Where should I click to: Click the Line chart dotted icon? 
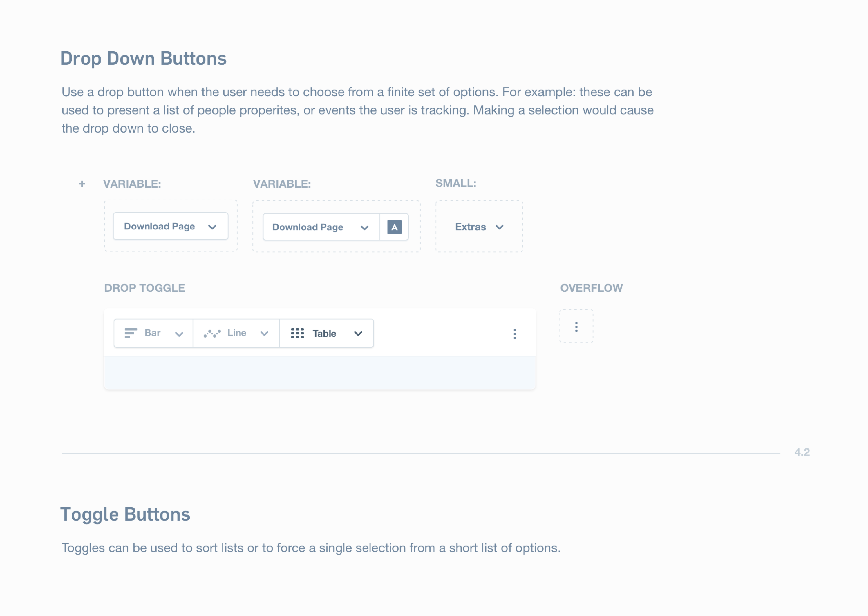[x=212, y=334]
